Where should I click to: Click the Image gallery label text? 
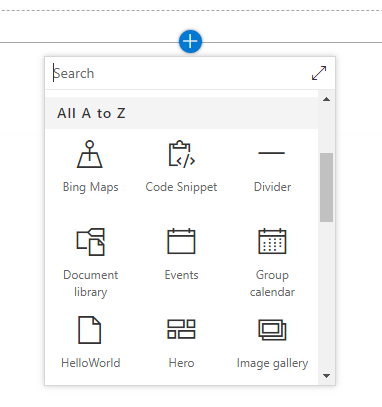tap(272, 363)
